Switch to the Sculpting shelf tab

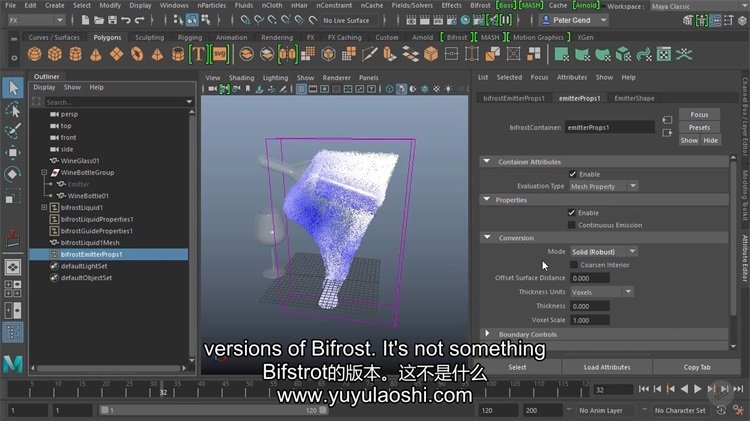pyautogui.click(x=149, y=37)
